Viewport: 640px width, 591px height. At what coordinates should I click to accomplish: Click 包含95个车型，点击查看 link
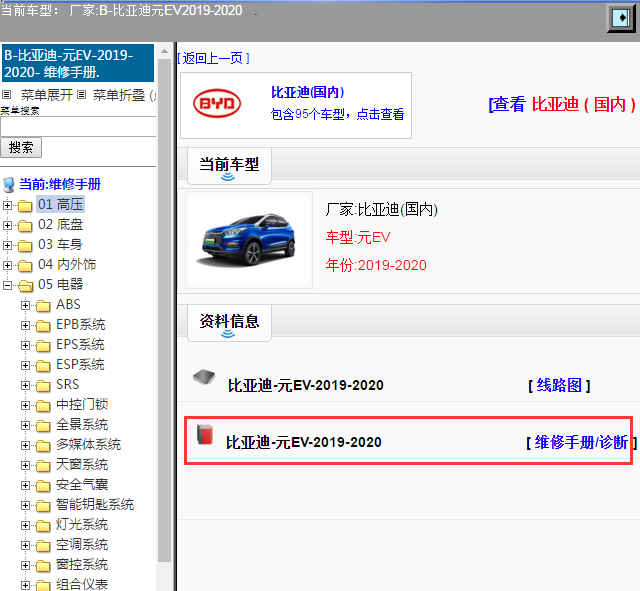pyautogui.click(x=338, y=114)
